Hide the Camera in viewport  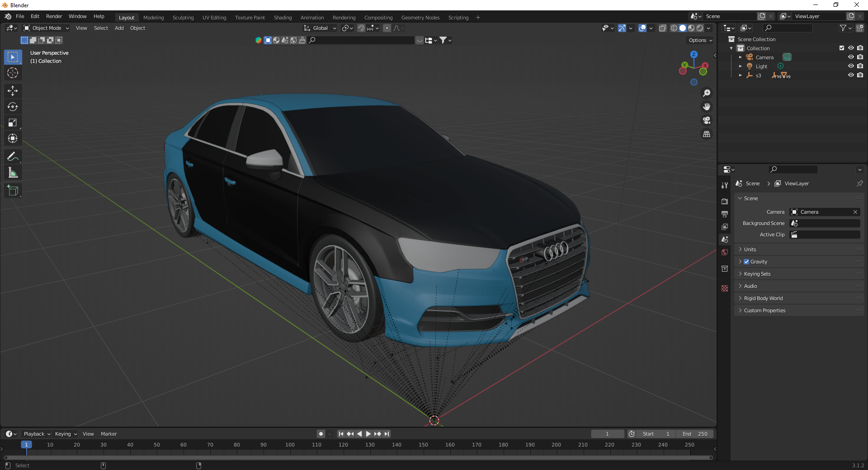click(851, 57)
